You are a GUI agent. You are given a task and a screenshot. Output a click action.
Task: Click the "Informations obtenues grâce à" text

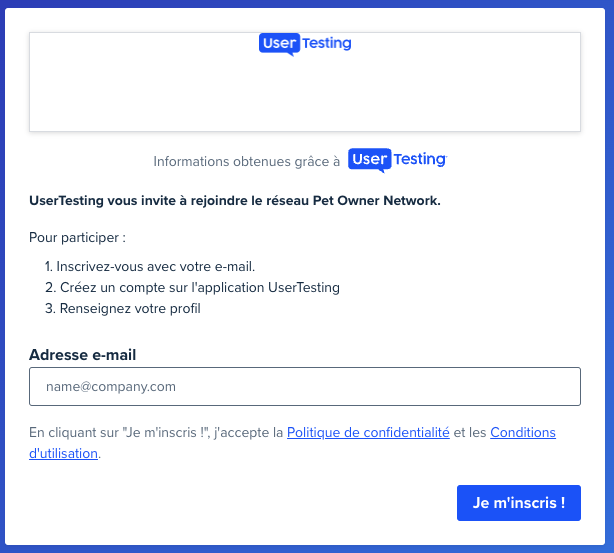pyautogui.click(x=246, y=161)
